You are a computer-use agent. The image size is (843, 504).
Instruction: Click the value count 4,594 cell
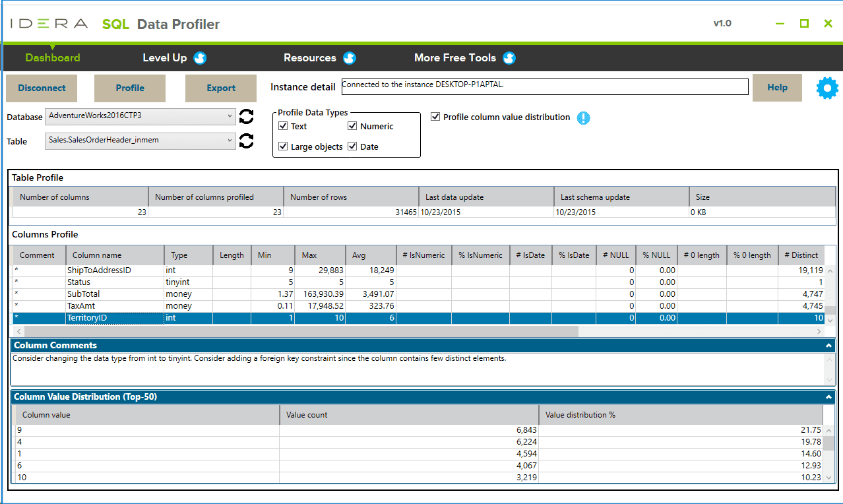(409, 454)
